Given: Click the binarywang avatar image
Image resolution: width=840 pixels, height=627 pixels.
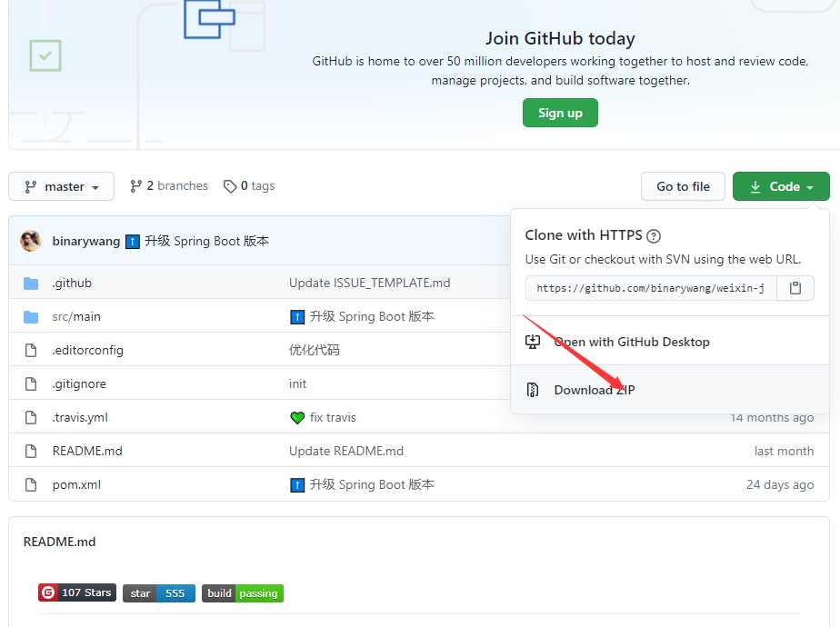Looking at the screenshot, I should (31, 241).
